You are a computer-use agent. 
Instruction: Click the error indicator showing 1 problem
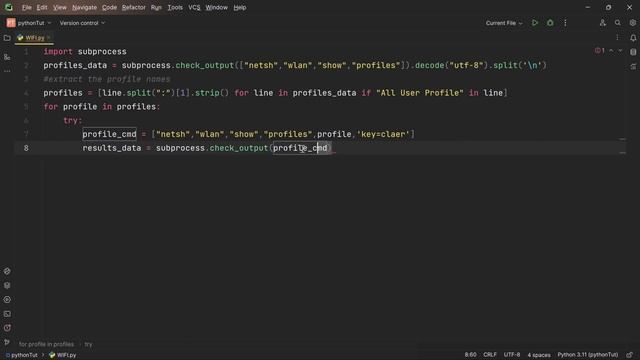600,51
